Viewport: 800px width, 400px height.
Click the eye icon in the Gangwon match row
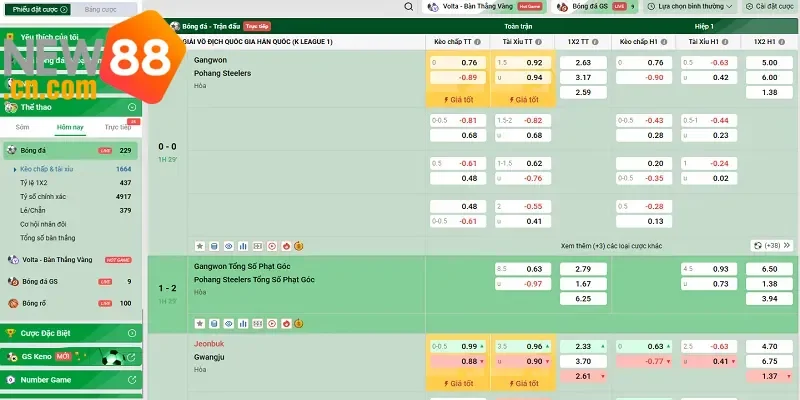click(x=228, y=245)
